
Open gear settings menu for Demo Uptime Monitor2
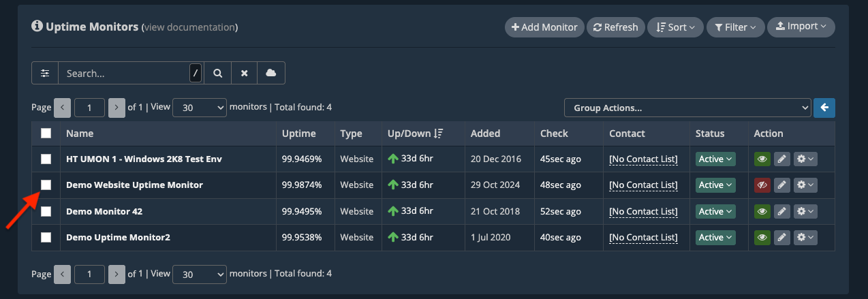(x=805, y=238)
